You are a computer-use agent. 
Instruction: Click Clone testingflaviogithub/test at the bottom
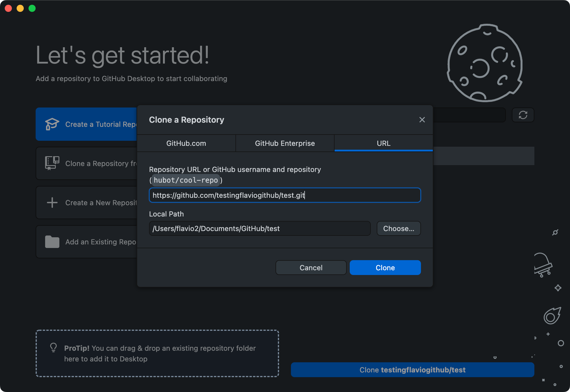(x=412, y=370)
